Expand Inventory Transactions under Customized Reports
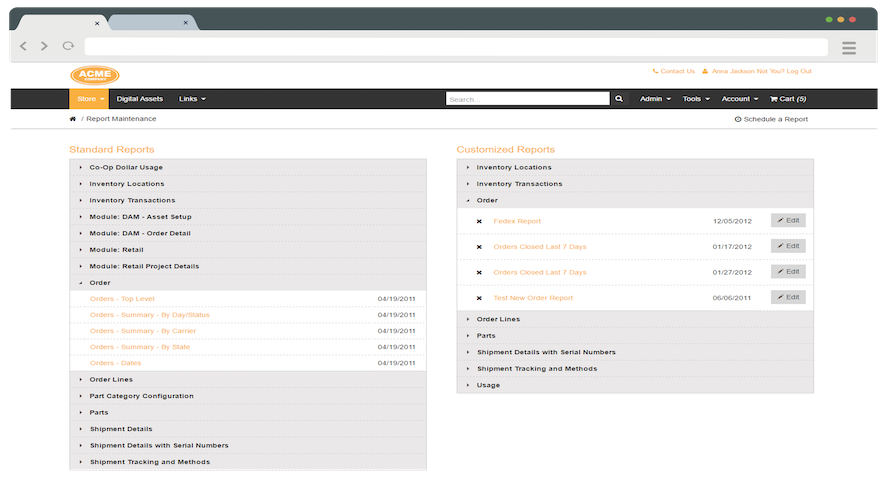Image resolution: width=890 pixels, height=500 pixels. [x=635, y=184]
